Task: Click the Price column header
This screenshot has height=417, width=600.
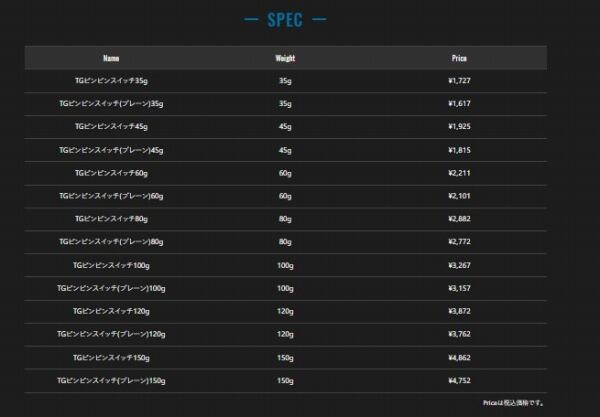Action: pos(459,58)
